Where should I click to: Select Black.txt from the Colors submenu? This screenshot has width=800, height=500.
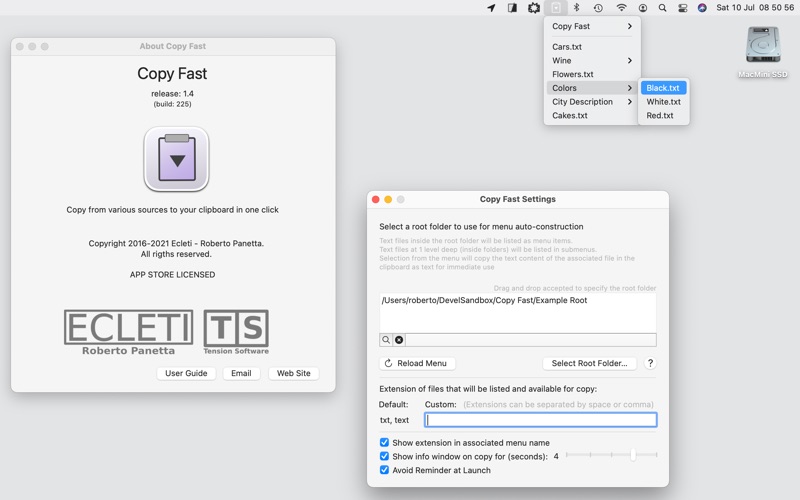coord(663,88)
